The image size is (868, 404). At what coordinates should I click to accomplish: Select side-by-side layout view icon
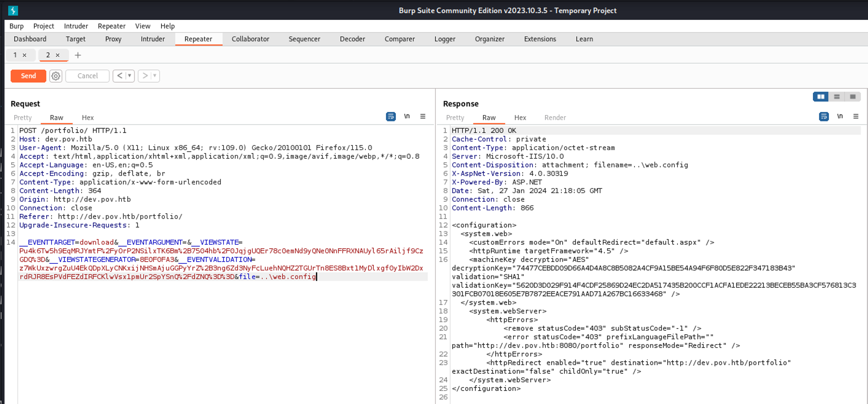point(821,97)
